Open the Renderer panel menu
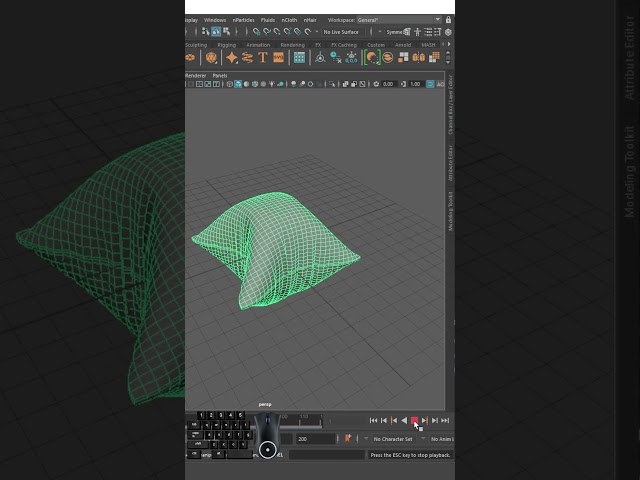This screenshot has width=640, height=480. pyautogui.click(x=196, y=76)
